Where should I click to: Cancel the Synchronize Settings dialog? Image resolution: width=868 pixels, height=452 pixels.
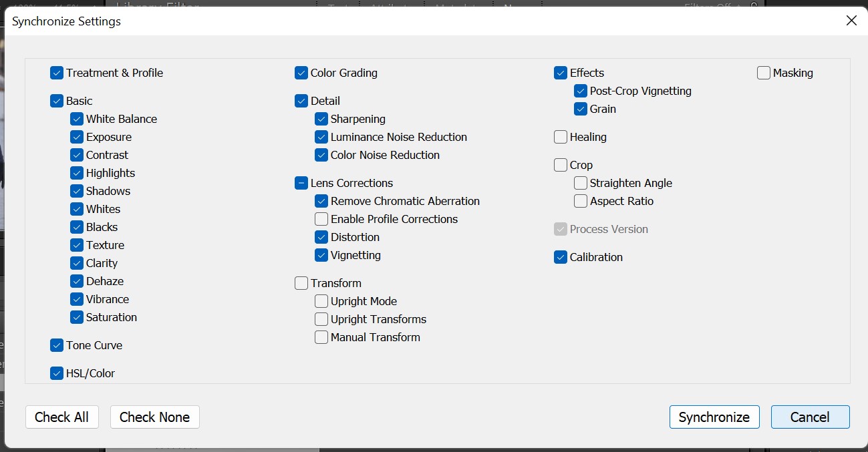[810, 417]
